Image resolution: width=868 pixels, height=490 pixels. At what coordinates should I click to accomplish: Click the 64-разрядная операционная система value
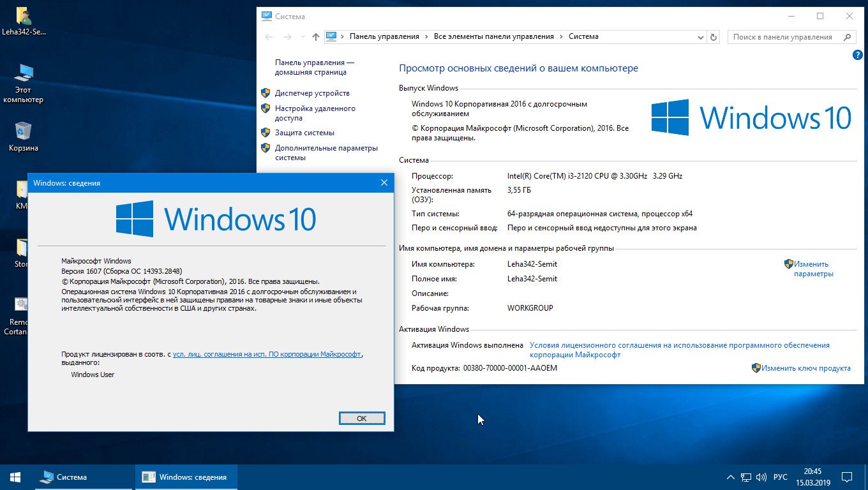pos(599,214)
